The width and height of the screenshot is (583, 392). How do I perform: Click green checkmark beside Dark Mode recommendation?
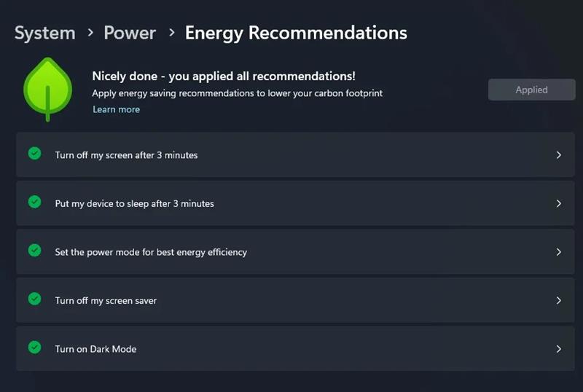[x=34, y=348]
